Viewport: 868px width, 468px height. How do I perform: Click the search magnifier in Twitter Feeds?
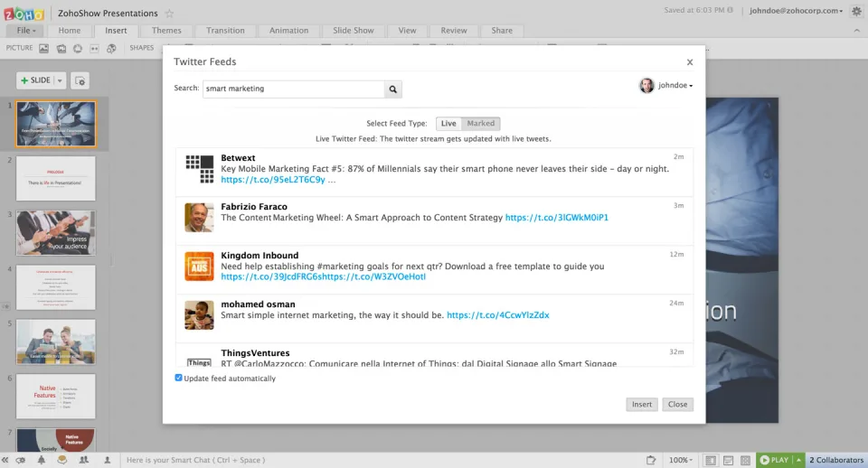coord(393,89)
